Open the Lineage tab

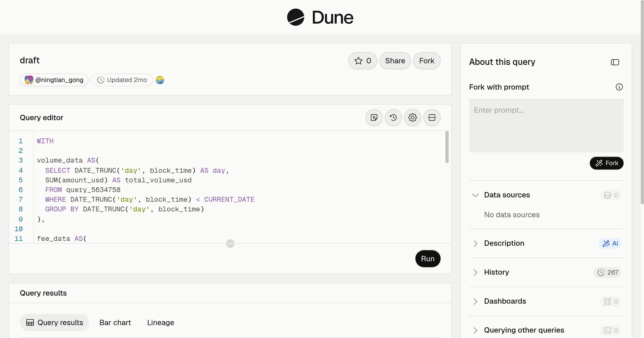click(x=161, y=322)
